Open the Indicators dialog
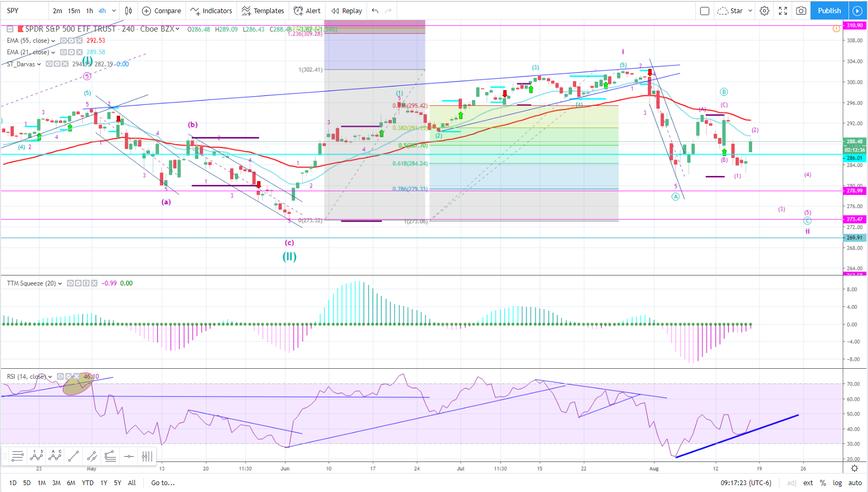The image size is (868, 492). coord(211,11)
